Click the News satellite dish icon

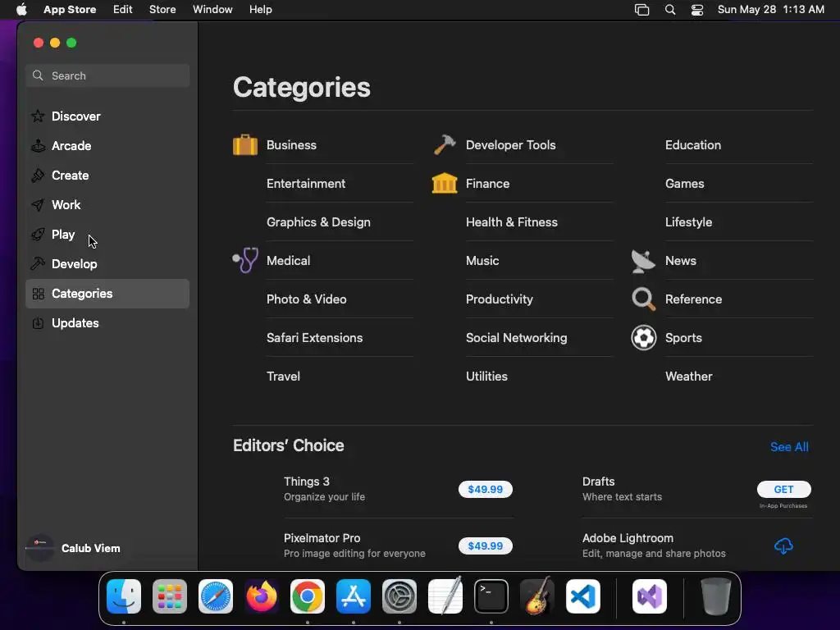pyautogui.click(x=643, y=261)
